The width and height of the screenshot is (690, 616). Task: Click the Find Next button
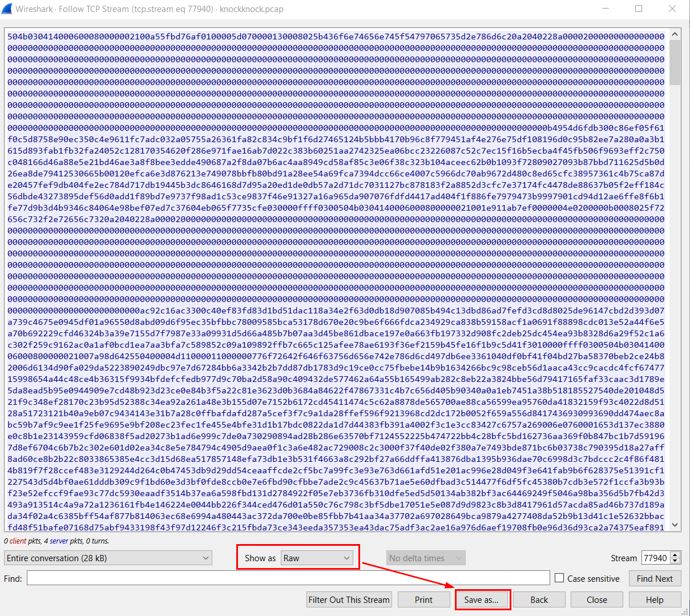pyautogui.click(x=655, y=578)
